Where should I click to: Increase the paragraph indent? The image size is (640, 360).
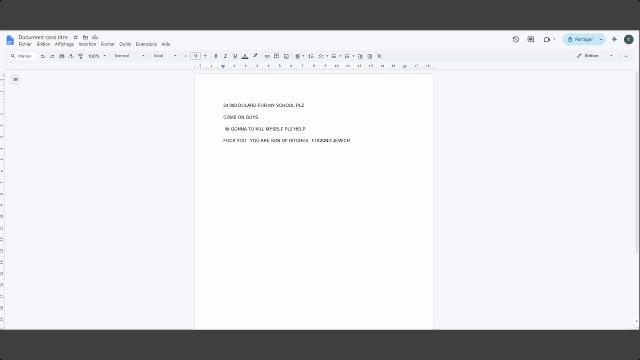[x=369, y=56]
